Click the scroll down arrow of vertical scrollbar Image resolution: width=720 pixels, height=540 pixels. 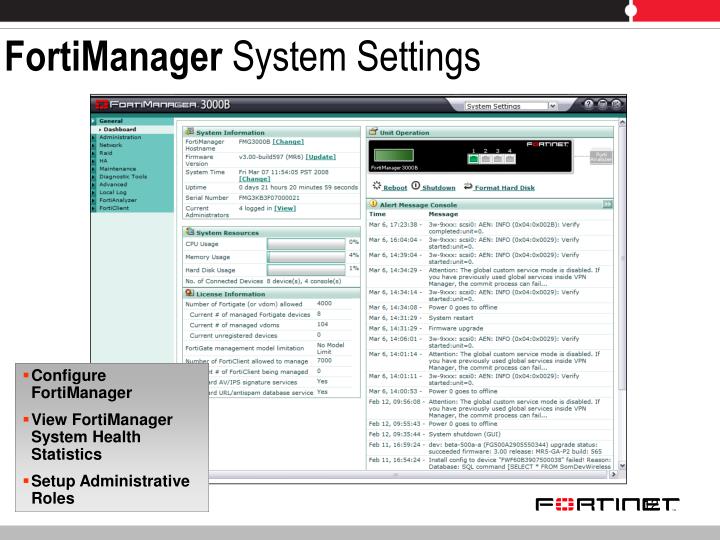(622, 466)
